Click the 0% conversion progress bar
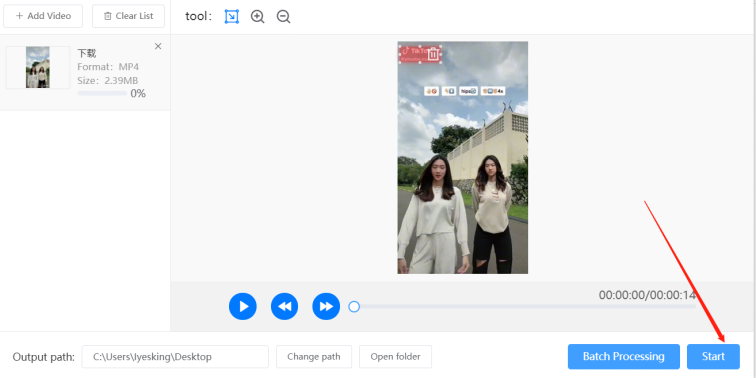 point(102,93)
